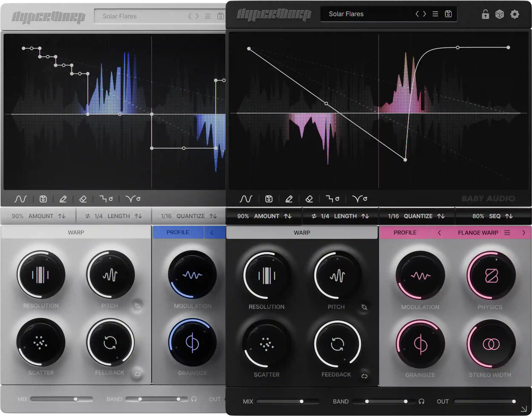Toggle band solo headphones in light window
Viewport: 532px width, 416px height.
(194, 399)
